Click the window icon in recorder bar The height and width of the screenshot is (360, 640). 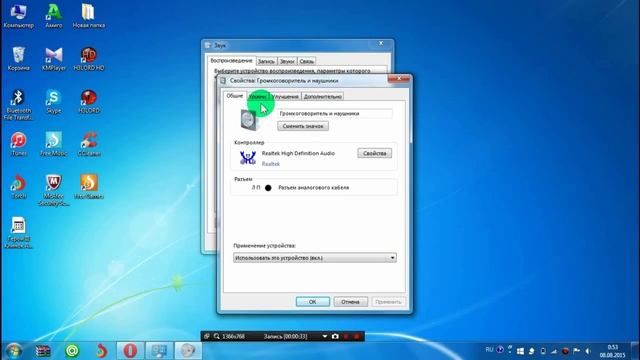pyautogui.click(x=207, y=336)
